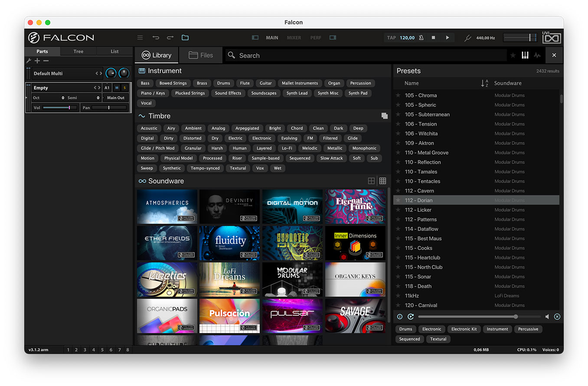Open the Files browser tab

[201, 56]
